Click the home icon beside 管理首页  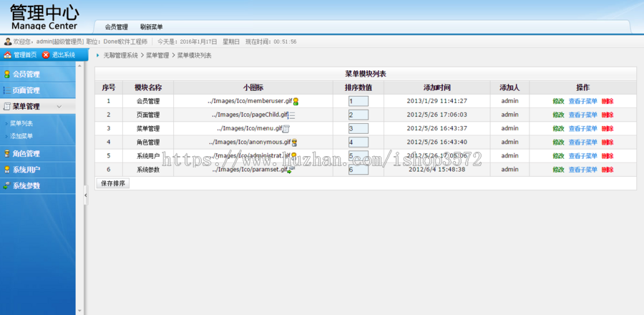tap(7, 55)
